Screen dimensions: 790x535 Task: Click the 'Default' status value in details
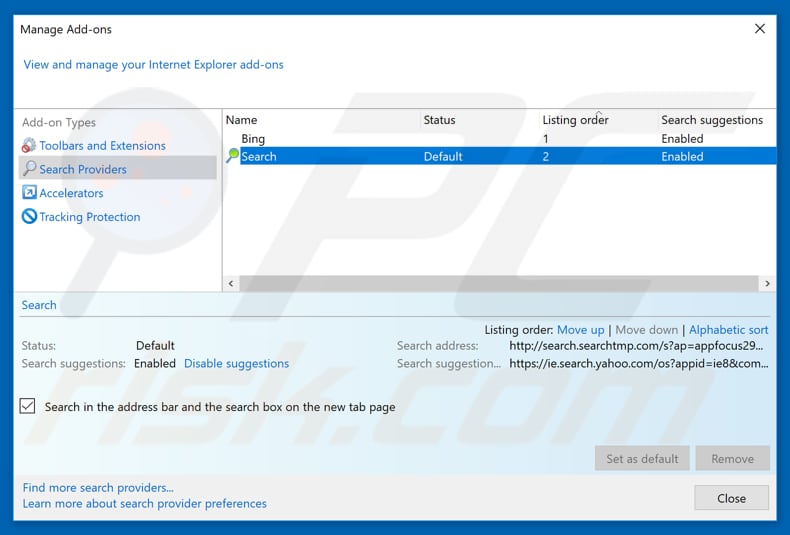pyautogui.click(x=155, y=346)
